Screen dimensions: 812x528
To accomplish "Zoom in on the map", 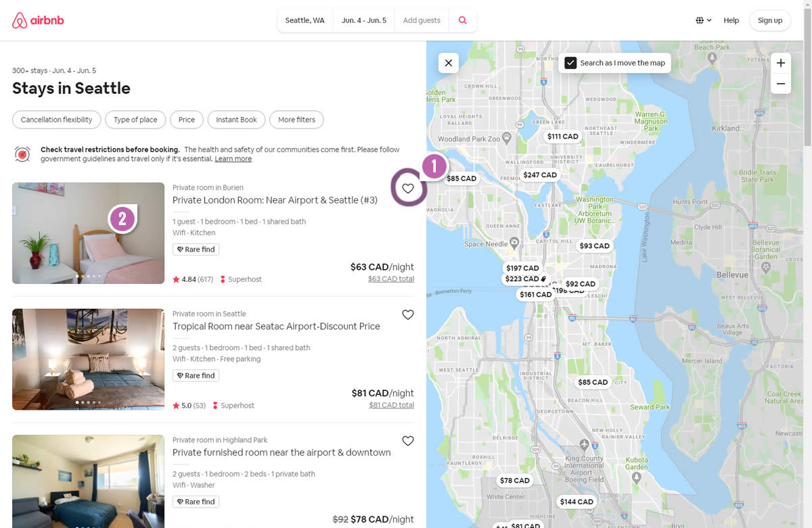I will pos(781,63).
